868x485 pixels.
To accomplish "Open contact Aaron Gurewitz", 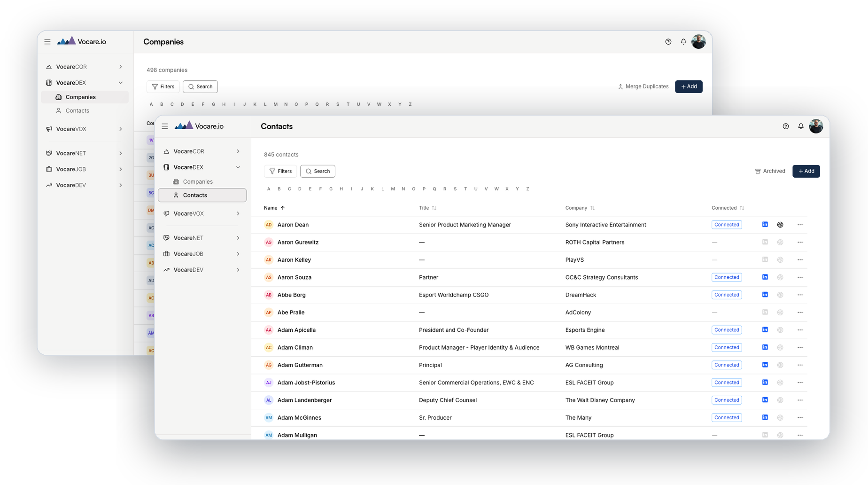I will click(x=298, y=242).
